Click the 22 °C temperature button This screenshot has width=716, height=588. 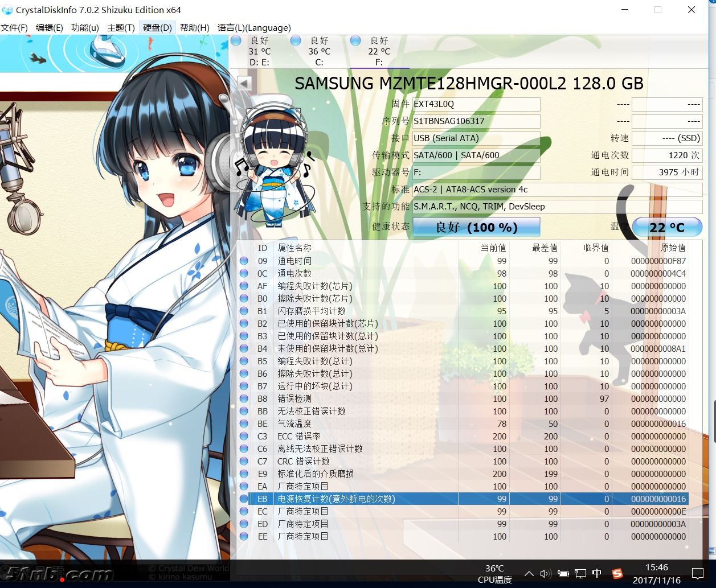pos(667,227)
